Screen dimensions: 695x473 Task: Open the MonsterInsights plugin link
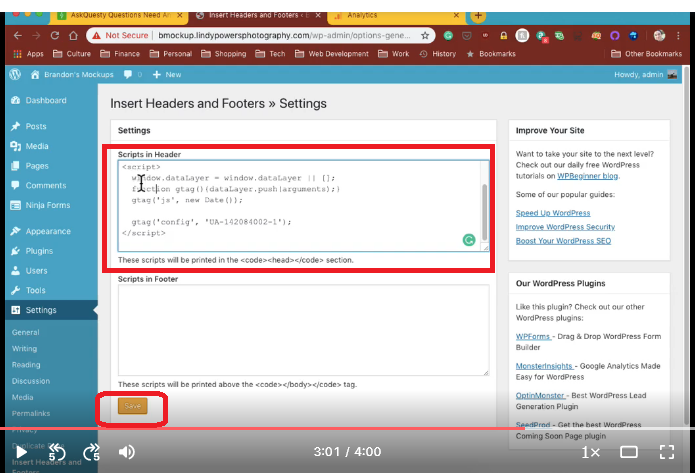click(x=544, y=366)
